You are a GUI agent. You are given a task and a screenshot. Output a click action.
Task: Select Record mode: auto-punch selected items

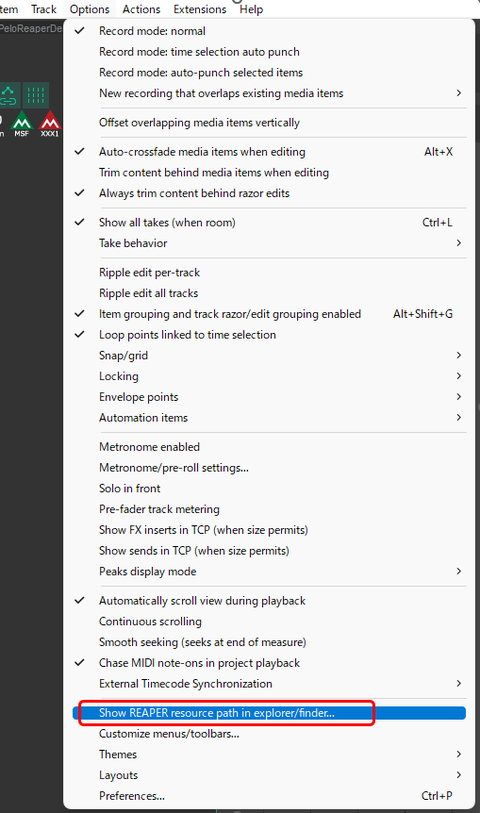(x=269, y=73)
